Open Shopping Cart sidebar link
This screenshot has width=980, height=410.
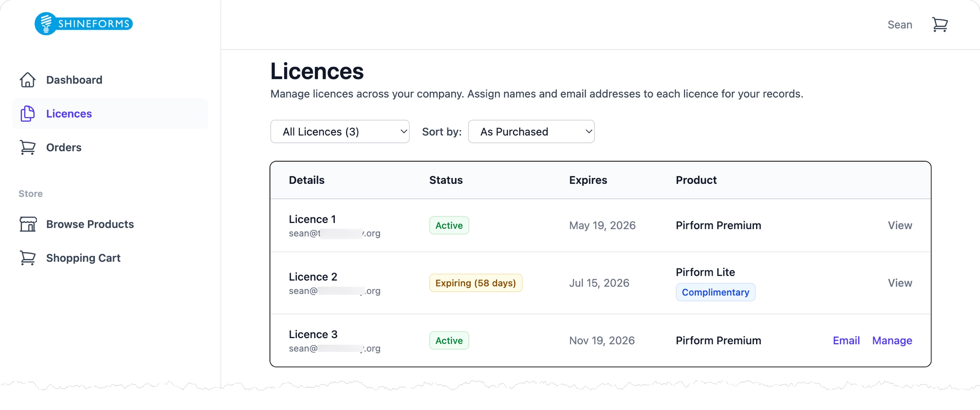coord(110,258)
